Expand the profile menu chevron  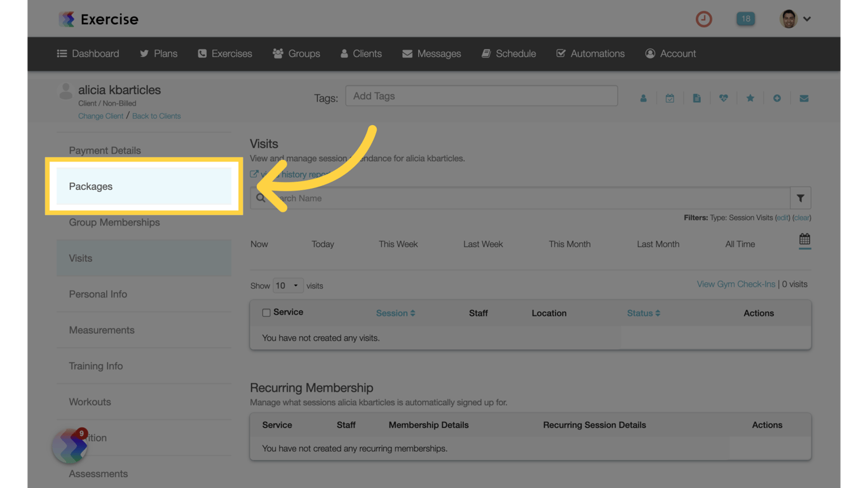click(x=807, y=19)
